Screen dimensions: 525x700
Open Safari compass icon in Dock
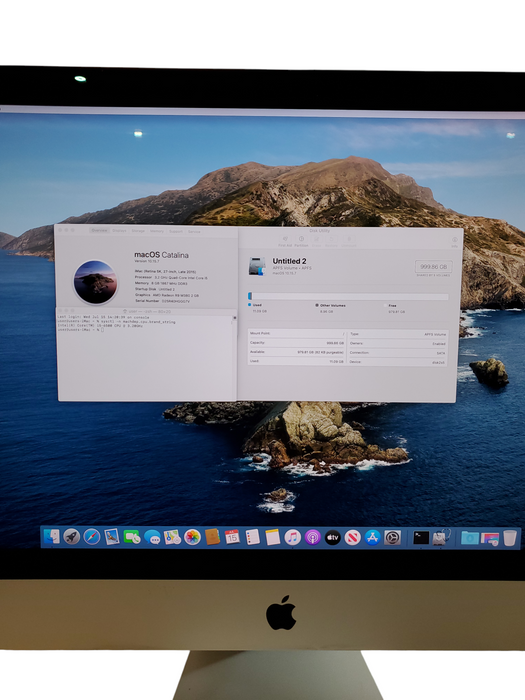pyautogui.click(x=92, y=537)
